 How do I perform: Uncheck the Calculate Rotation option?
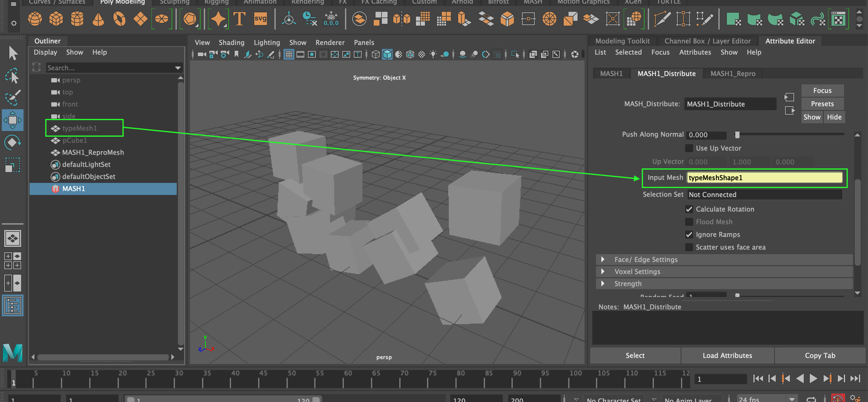pos(689,209)
